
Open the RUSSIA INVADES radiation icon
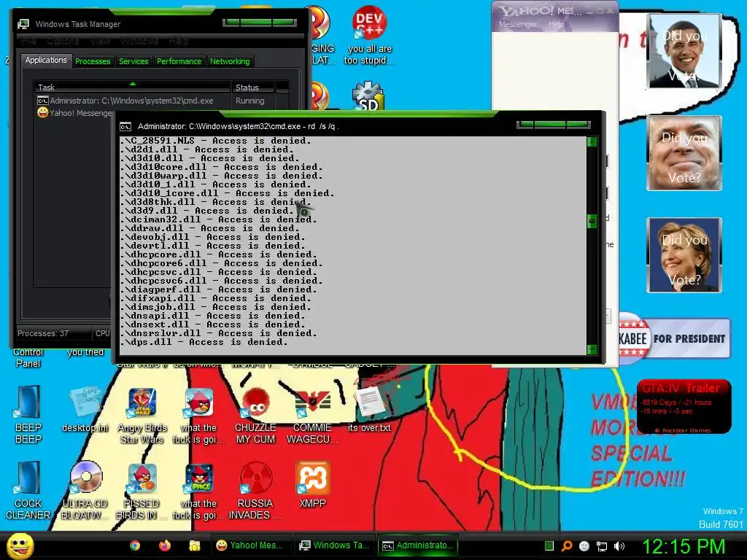tap(255, 491)
